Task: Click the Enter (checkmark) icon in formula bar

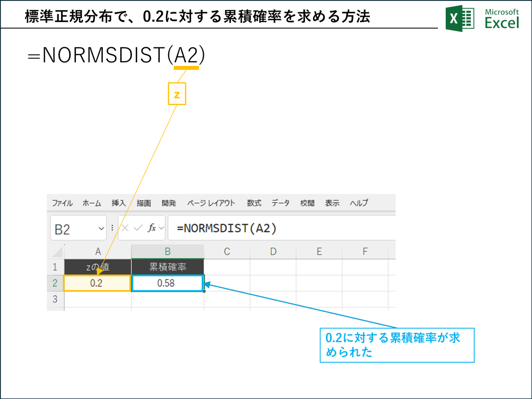Action: click(138, 228)
